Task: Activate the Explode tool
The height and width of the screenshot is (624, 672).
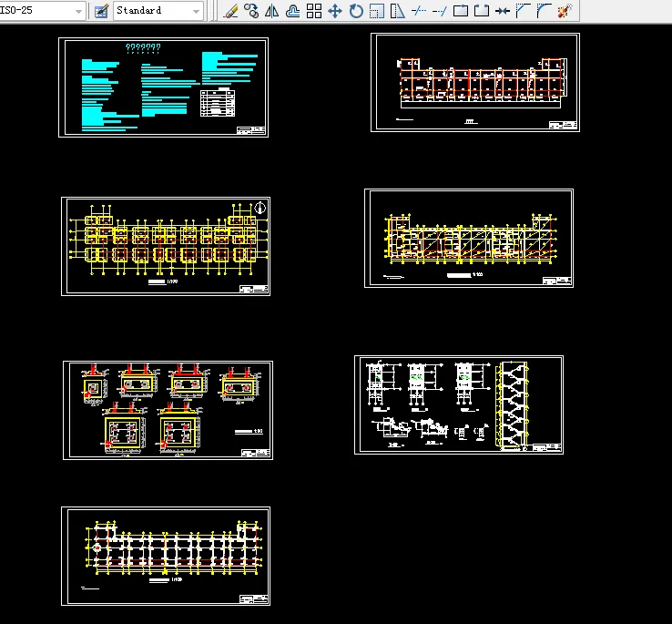Action: click(565, 11)
